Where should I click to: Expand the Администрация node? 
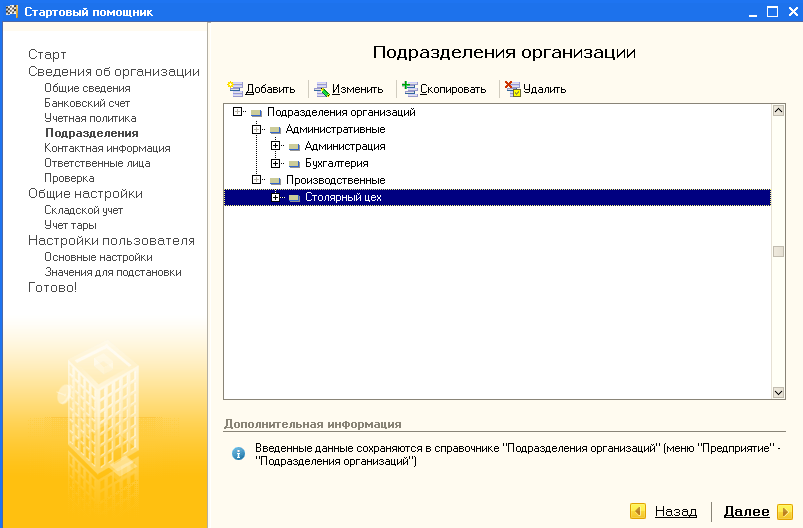point(276,146)
